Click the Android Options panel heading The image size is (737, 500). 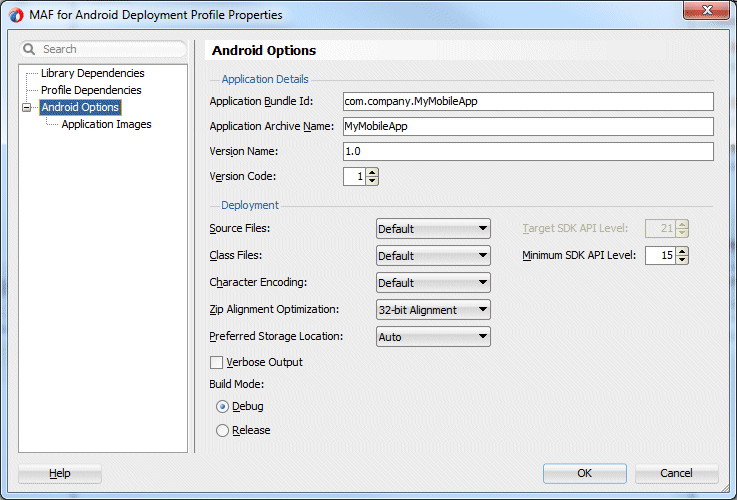[264, 51]
